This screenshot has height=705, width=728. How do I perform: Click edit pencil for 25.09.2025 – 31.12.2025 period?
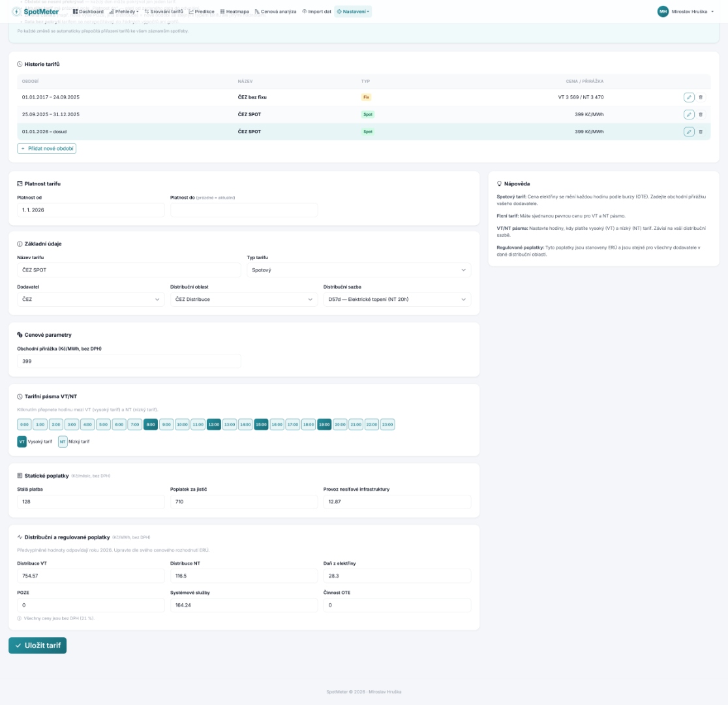pyautogui.click(x=689, y=114)
